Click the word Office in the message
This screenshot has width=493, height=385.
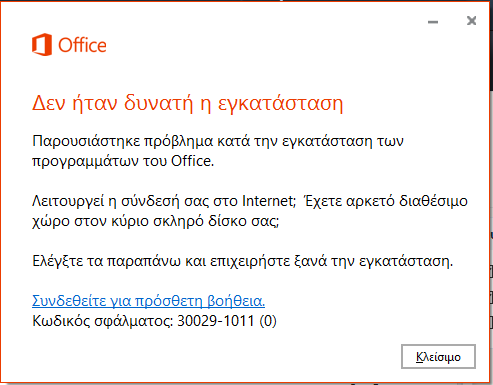pyautogui.click(x=192, y=161)
